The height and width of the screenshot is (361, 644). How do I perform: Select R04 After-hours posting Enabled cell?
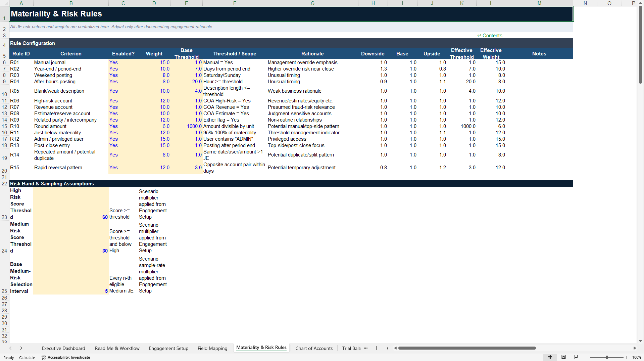coord(123,82)
